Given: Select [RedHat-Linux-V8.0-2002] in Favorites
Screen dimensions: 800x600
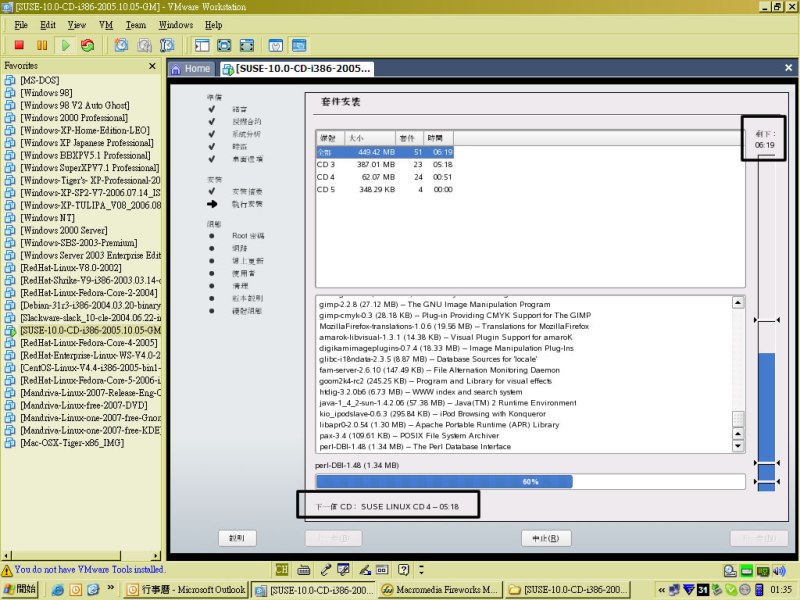Looking at the screenshot, I should 71,268.
